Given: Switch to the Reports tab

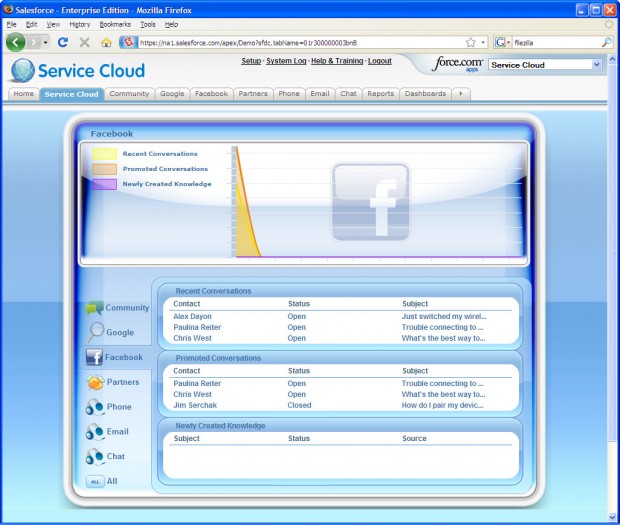Looking at the screenshot, I should (x=380, y=94).
